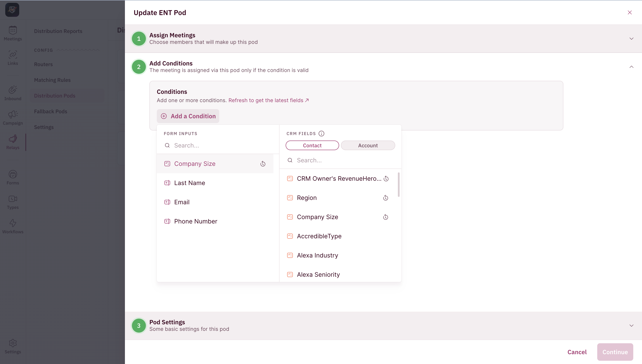This screenshot has width=642, height=364.
Task: Click history icon beside CRM Owner's RevenueHero
Action: [x=386, y=179]
